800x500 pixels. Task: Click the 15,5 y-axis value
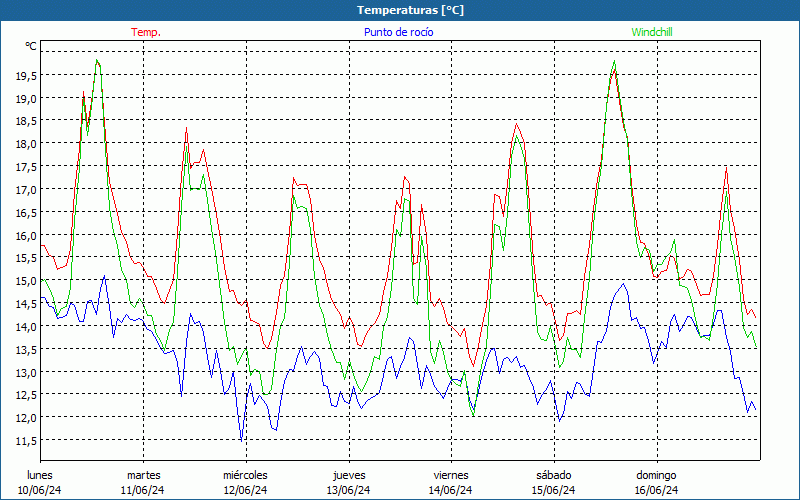pyautogui.click(x=25, y=258)
